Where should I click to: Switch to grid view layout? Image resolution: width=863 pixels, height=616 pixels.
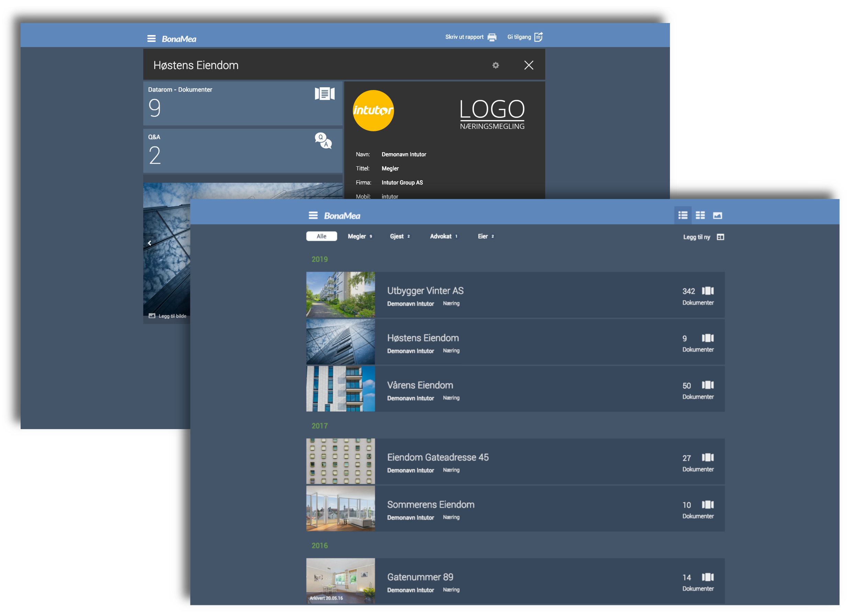click(700, 215)
